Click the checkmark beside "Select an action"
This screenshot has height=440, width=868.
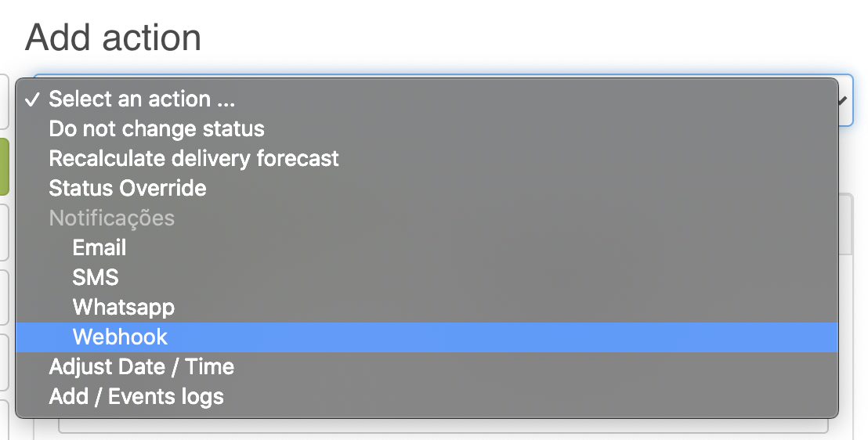pos(32,99)
